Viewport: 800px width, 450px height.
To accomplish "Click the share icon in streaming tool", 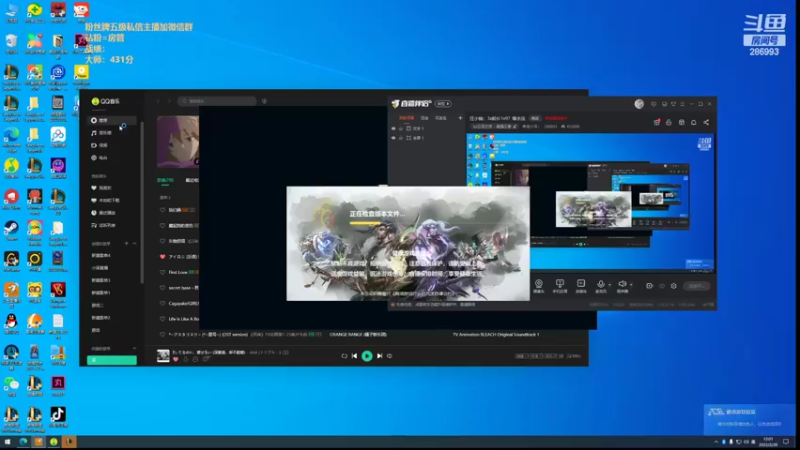I will pos(706,122).
